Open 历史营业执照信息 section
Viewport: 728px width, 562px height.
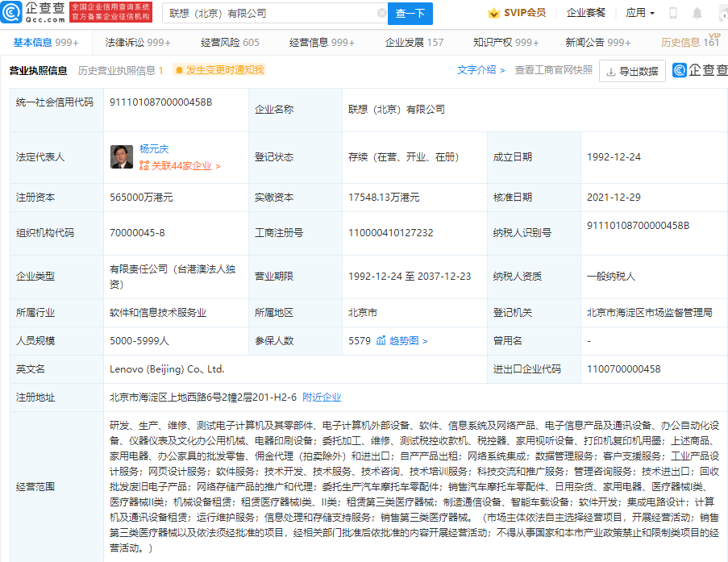[x=120, y=71]
